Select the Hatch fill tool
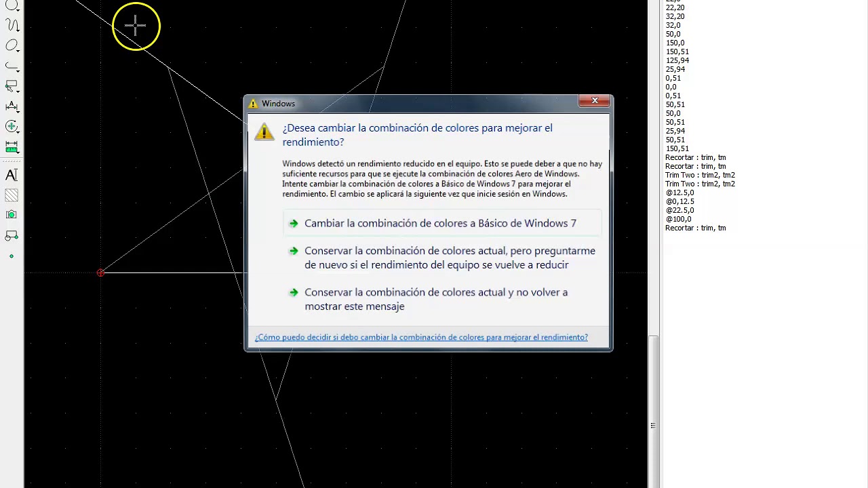 pyautogui.click(x=12, y=195)
